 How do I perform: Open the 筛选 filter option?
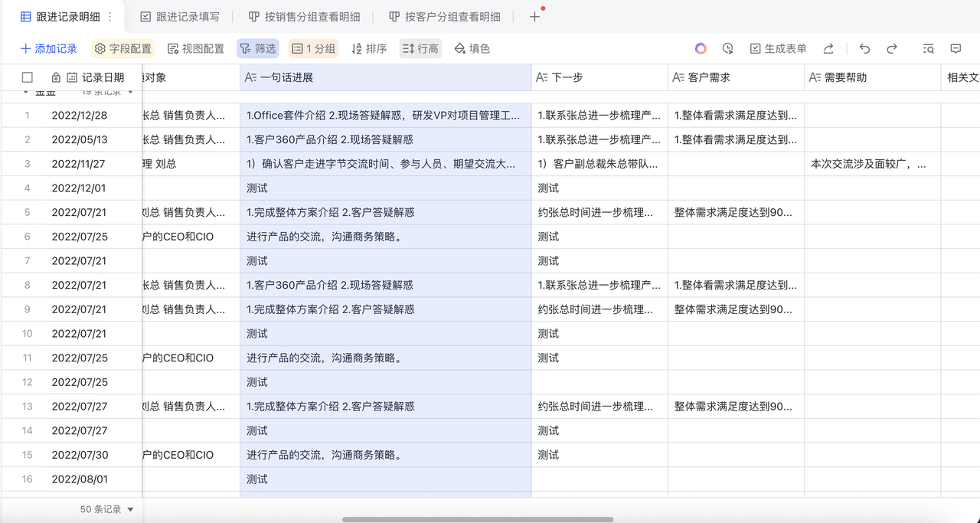257,48
